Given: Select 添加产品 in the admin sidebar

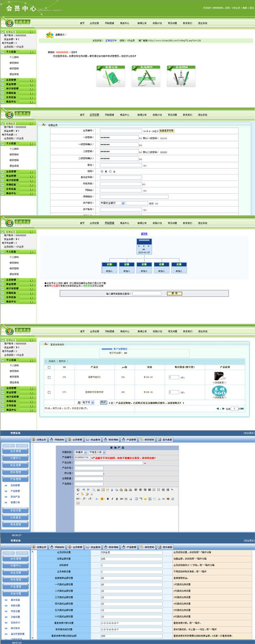Looking at the screenshot, I should coord(15,497).
